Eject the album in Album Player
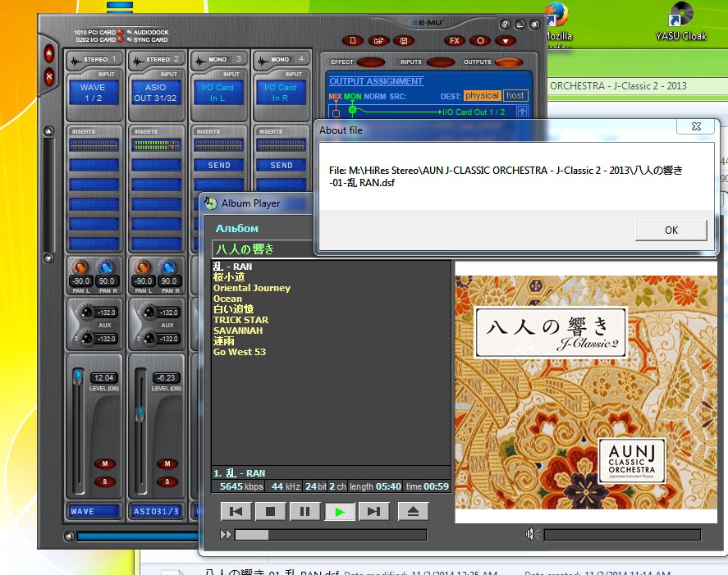This screenshot has height=575, width=728. [x=413, y=511]
